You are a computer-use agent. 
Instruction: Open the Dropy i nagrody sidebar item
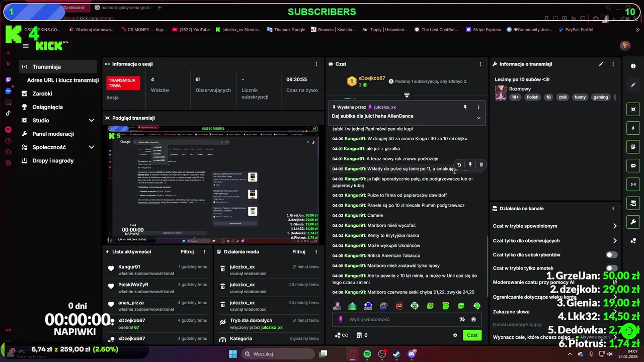pos(58,161)
